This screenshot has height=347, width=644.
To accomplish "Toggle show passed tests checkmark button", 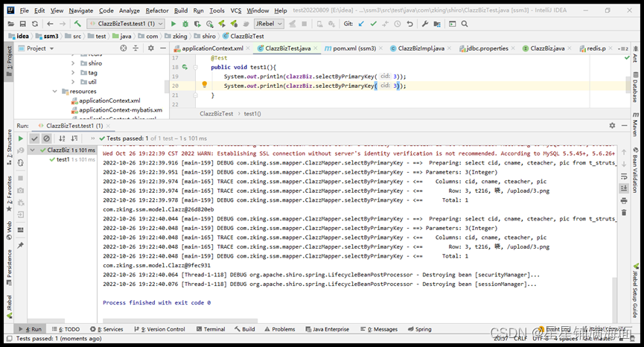I will click(x=34, y=139).
